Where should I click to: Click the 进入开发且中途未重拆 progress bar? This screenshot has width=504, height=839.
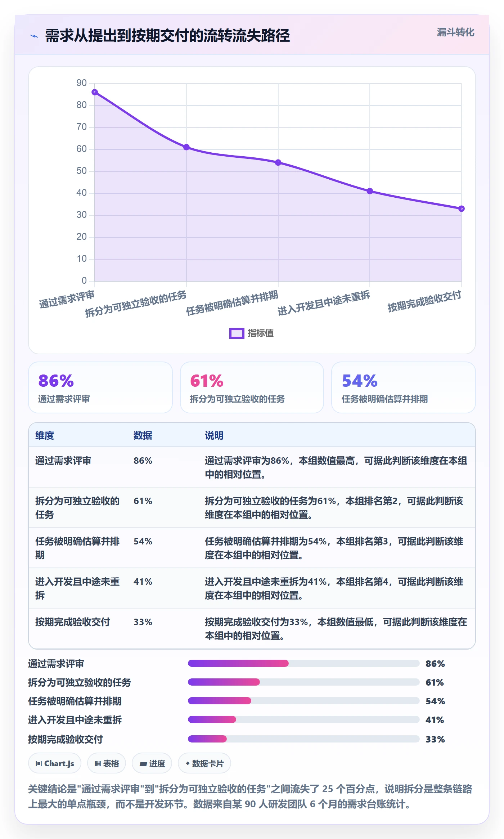pos(304,719)
